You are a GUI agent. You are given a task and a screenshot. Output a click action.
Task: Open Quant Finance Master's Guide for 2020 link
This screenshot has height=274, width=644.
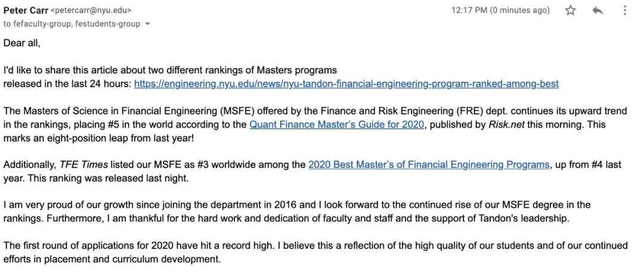click(x=336, y=124)
